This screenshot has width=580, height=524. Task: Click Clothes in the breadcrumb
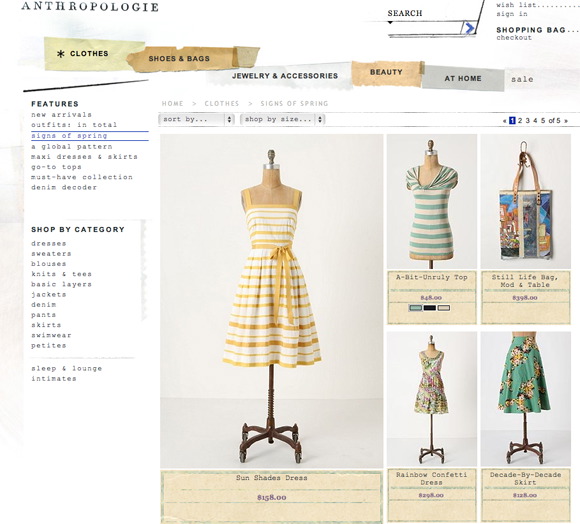tap(222, 104)
